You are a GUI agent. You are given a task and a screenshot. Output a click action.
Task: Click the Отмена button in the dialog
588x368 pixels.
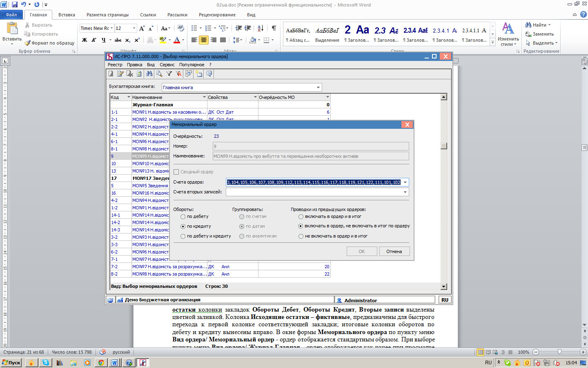click(394, 251)
